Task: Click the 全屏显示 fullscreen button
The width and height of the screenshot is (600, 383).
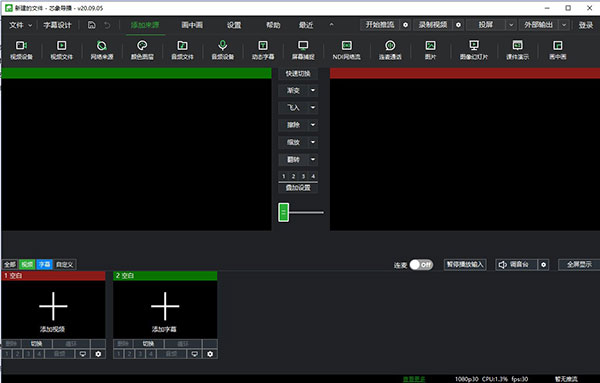Action: tap(579, 264)
